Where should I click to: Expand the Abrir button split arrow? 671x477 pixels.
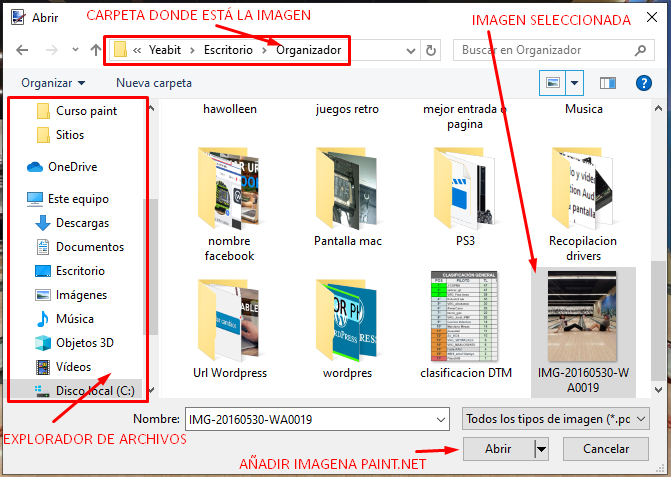tap(542, 450)
